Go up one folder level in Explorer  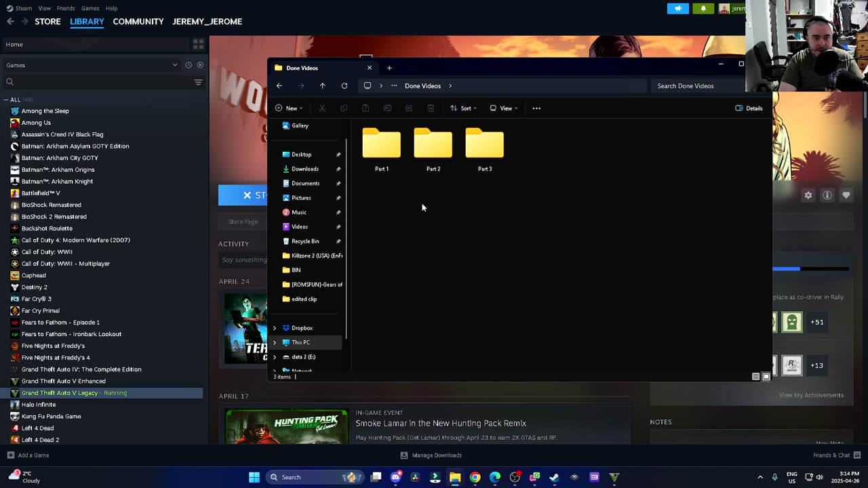(322, 86)
